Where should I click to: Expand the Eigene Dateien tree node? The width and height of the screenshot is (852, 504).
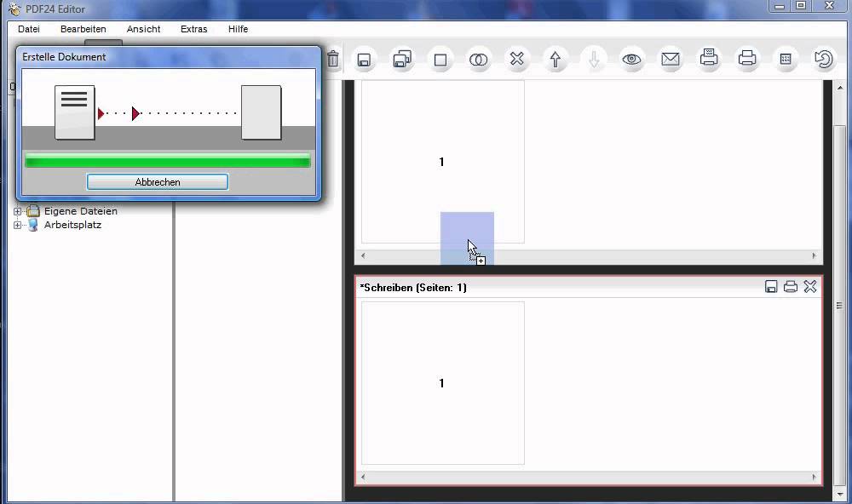(x=17, y=211)
